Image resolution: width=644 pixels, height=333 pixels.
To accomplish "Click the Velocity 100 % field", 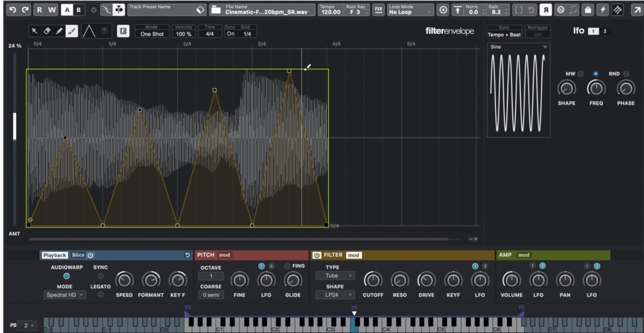I will pos(183,31).
